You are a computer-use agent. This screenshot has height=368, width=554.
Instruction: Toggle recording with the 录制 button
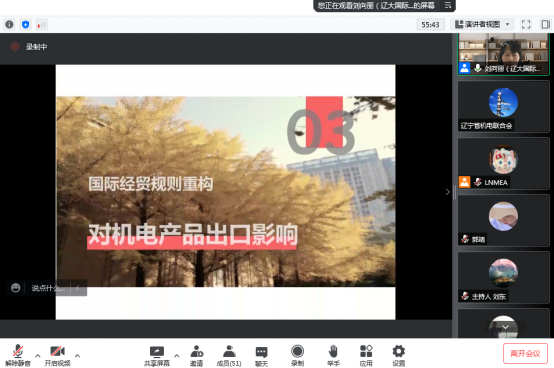click(x=297, y=356)
